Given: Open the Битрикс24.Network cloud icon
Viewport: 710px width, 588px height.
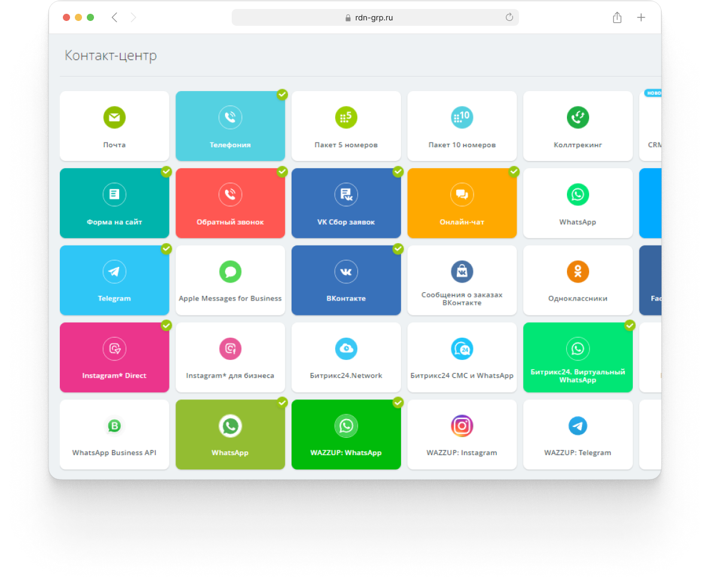Looking at the screenshot, I should [346, 349].
